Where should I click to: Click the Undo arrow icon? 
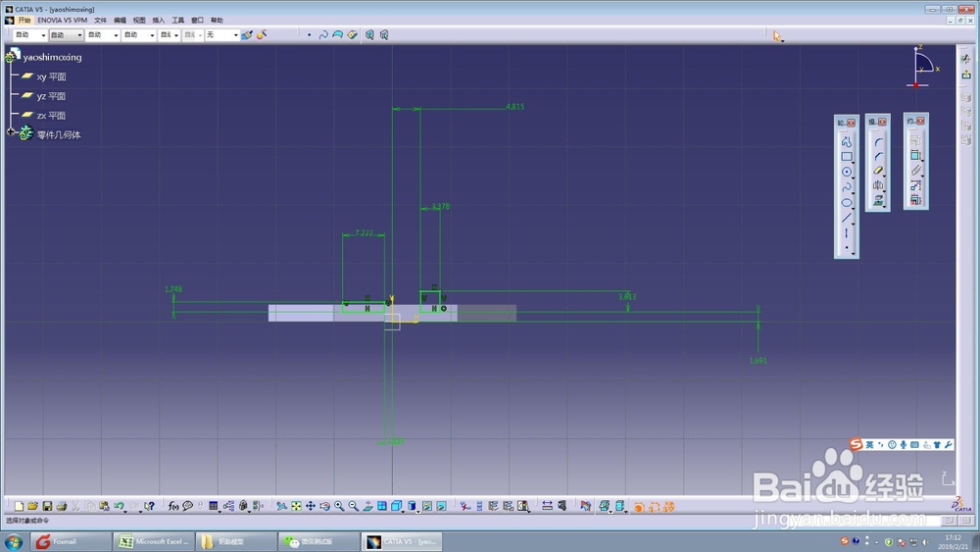pos(119,506)
